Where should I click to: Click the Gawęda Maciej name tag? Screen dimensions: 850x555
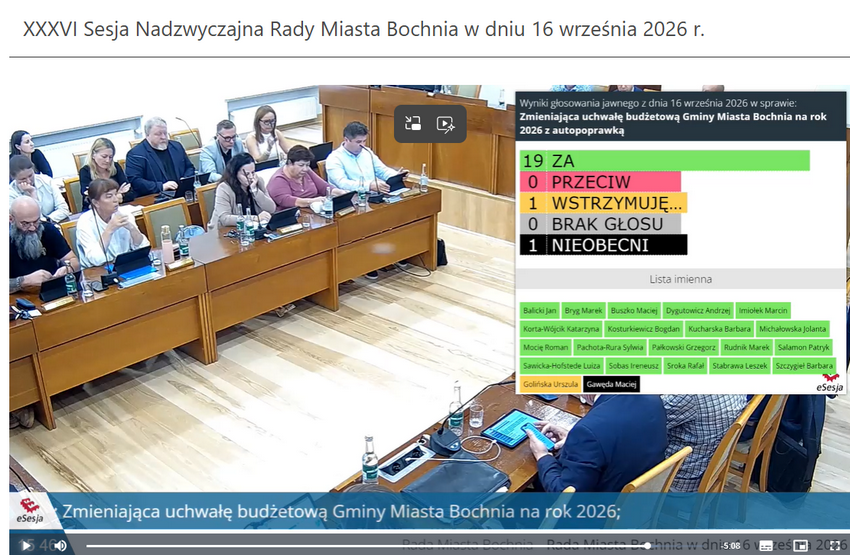(611, 384)
